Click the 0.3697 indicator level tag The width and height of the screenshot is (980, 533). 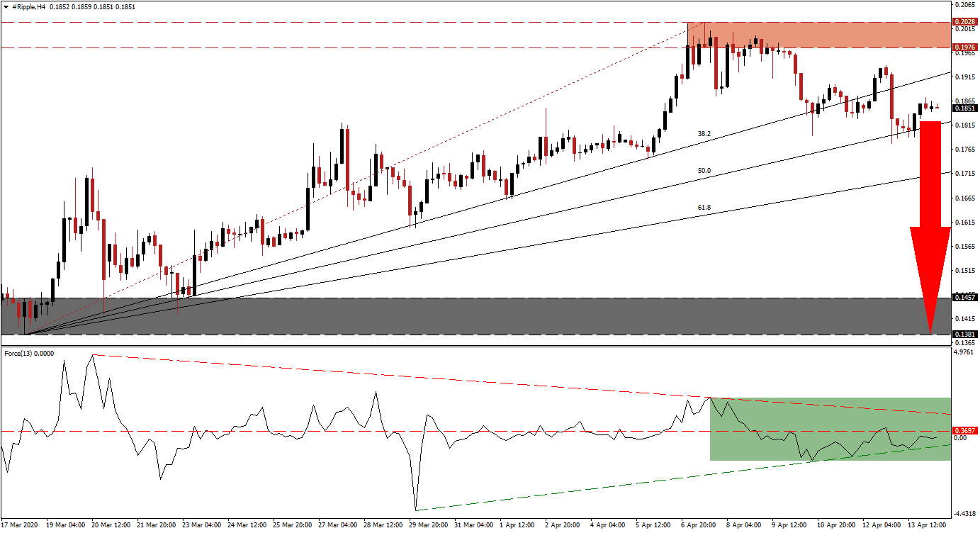pos(964,431)
